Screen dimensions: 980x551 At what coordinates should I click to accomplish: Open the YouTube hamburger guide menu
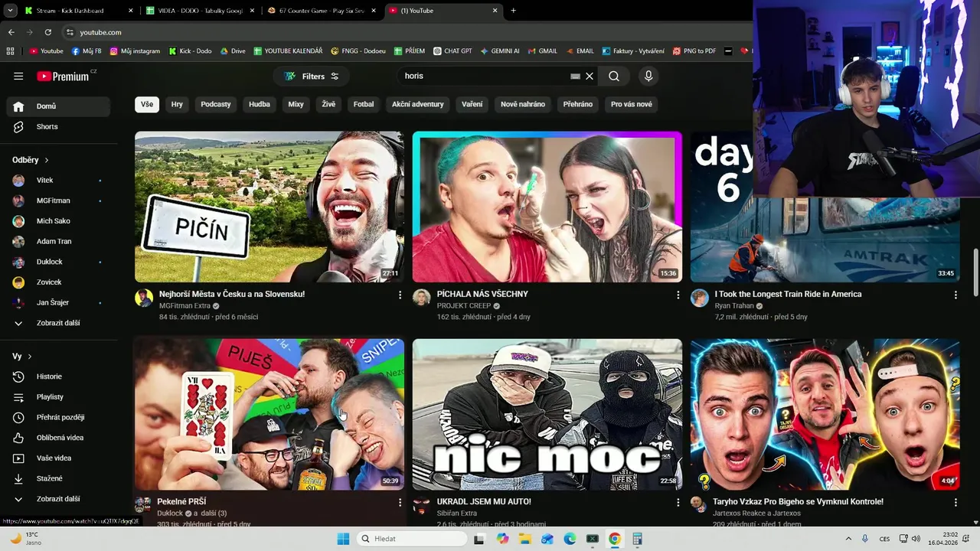(18, 76)
